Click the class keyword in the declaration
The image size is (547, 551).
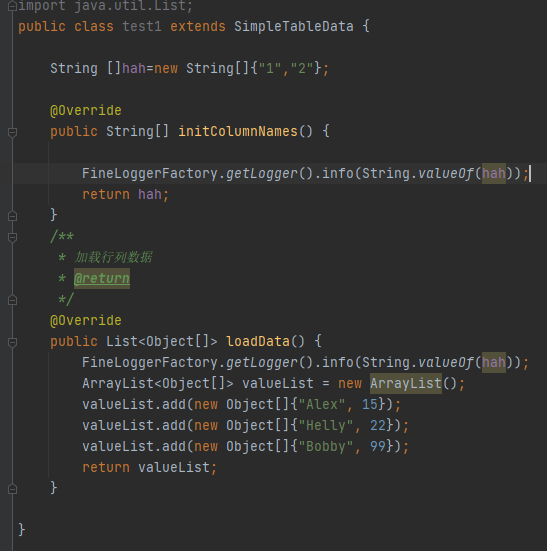[x=94, y=27]
